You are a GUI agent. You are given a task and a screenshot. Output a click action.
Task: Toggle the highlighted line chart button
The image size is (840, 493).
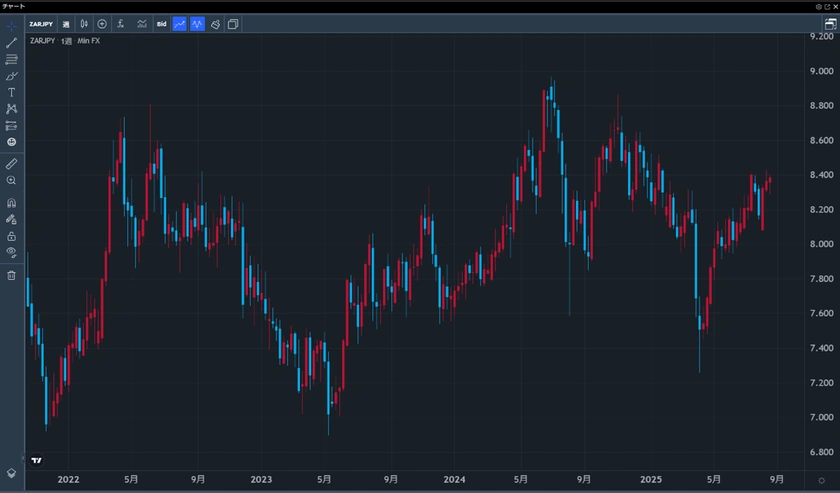tap(179, 24)
